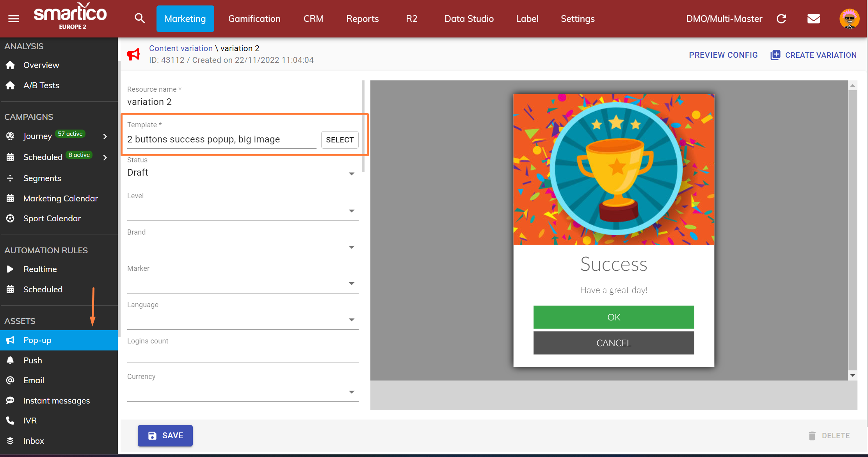Click the Content variation breadcrumb link

(181, 48)
